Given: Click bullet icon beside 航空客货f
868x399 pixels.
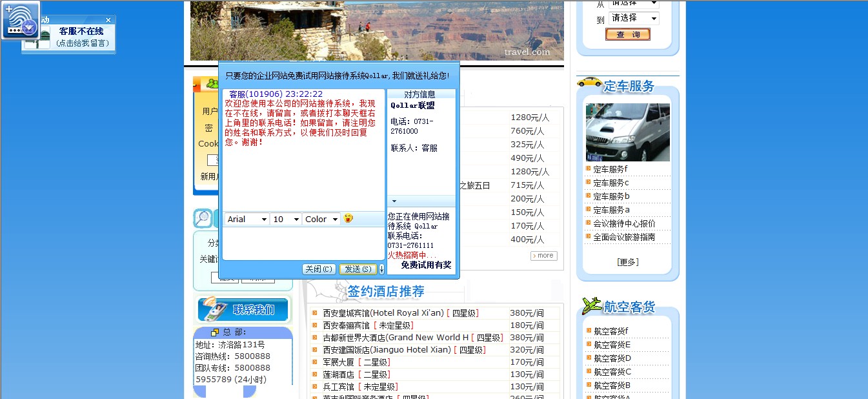Looking at the screenshot, I should 589,331.
